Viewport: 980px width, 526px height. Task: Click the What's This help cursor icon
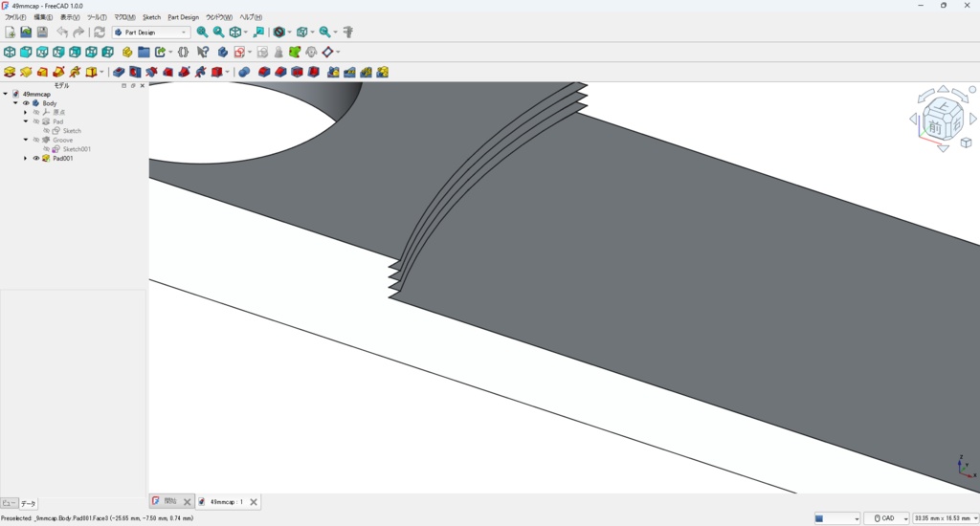coord(203,52)
